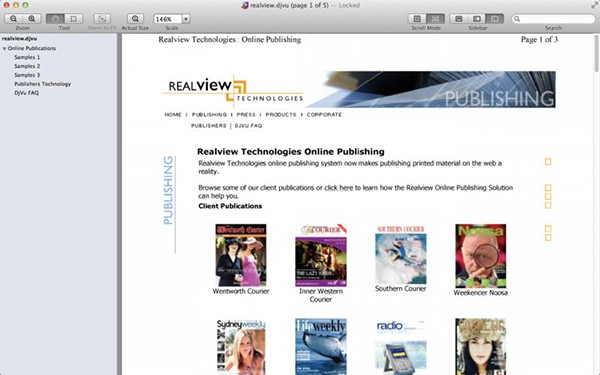Image resolution: width=600 pixels, height=375 pixels.
Task: Click PRESS in the page navigation
Action: tap(246, 114)
